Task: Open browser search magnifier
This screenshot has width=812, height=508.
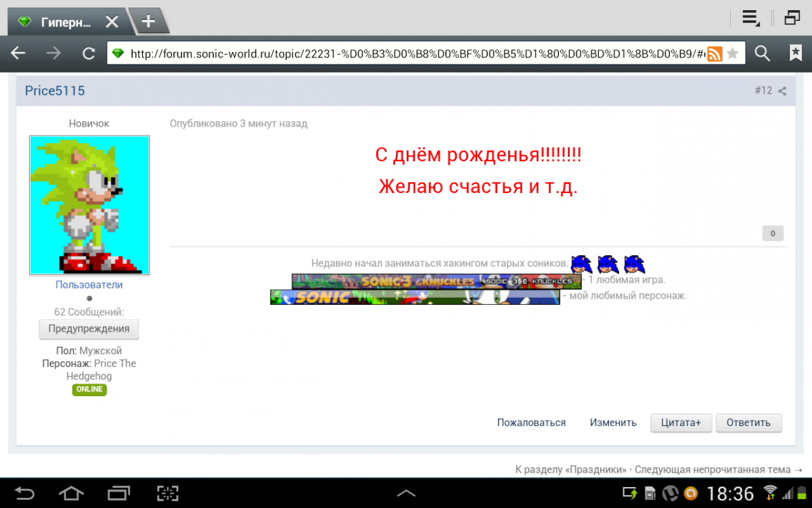Action: point(763,54)
